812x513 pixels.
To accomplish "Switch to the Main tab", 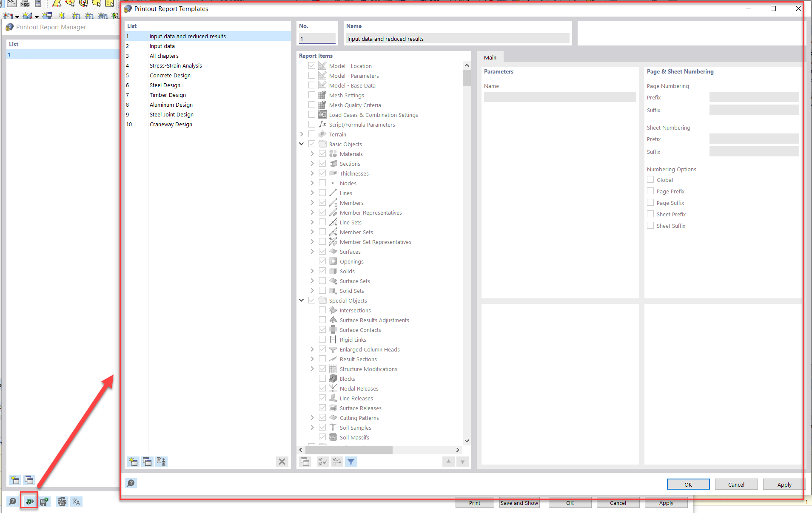I will [x=490, y=57].
